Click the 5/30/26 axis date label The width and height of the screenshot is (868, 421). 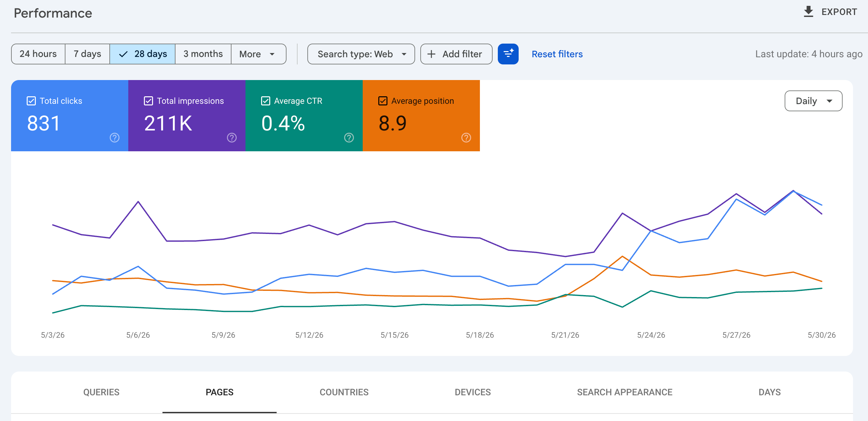[821, 335]
